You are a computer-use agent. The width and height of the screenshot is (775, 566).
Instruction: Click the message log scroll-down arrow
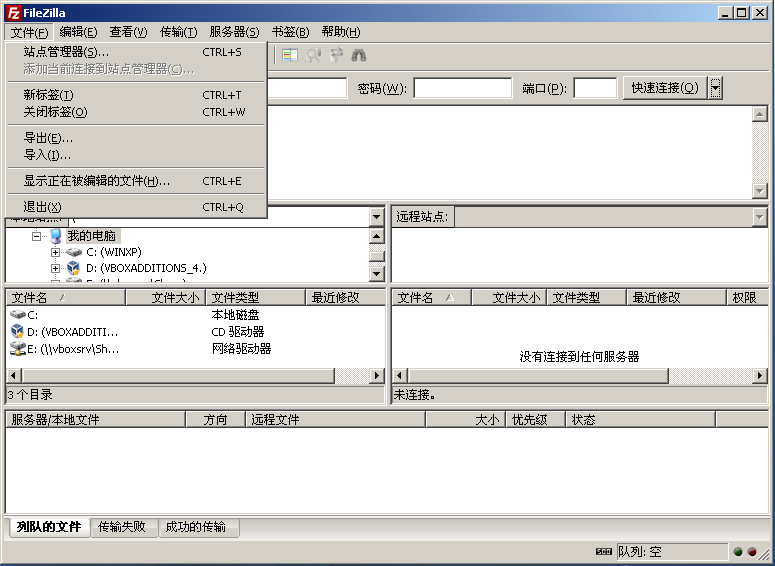click(760, 191)
